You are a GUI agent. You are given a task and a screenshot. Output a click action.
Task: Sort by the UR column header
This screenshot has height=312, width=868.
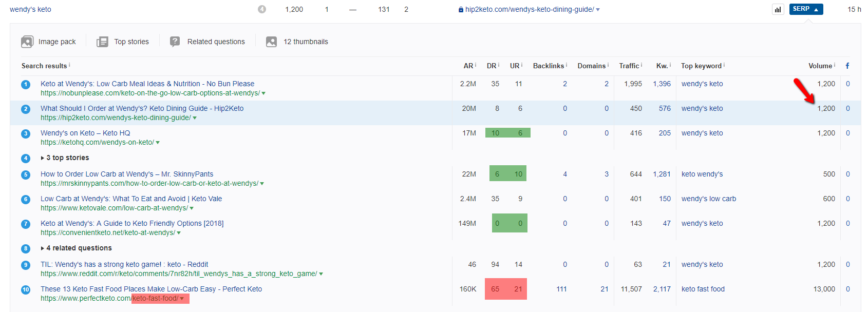click(515, 66)
